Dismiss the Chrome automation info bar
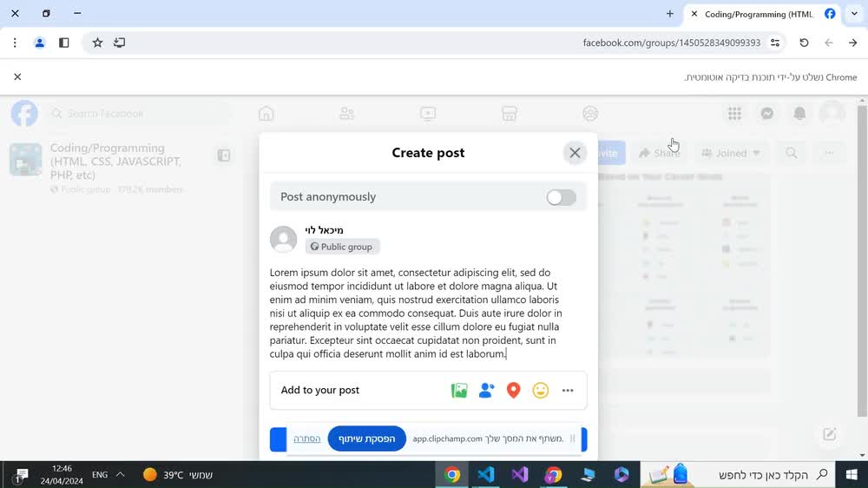 pyautogui.click(x=17, y=77)
